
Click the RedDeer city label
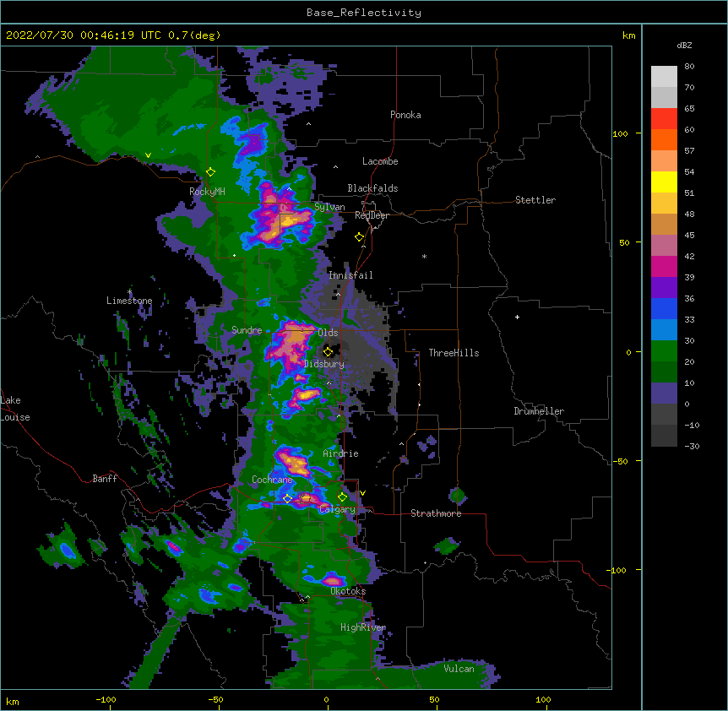pyautogui.click(x=372, y=215)
